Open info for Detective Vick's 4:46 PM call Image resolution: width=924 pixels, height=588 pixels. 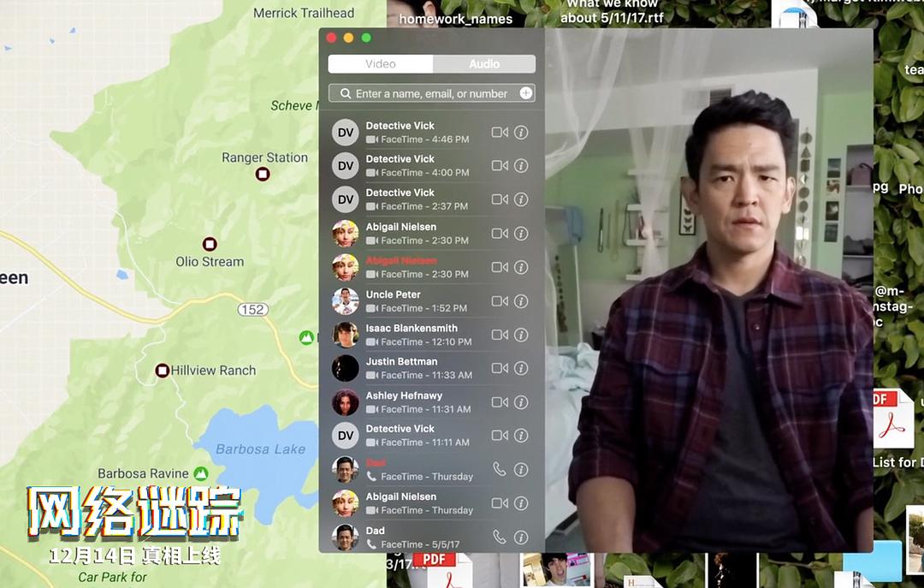(520, 131)
